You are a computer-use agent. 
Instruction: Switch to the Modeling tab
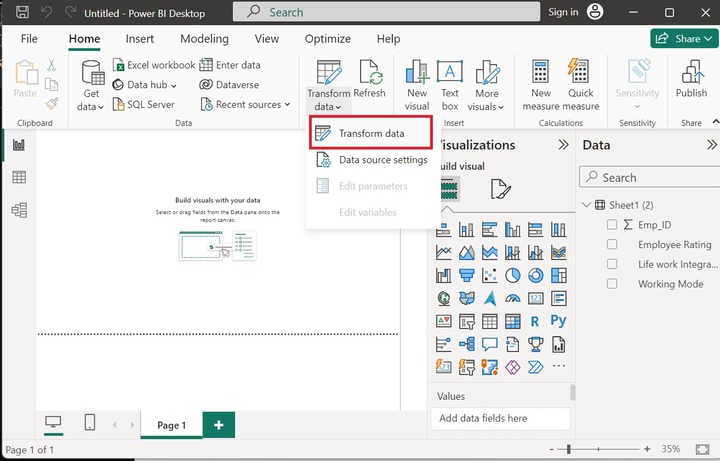(x=204, y=39)
